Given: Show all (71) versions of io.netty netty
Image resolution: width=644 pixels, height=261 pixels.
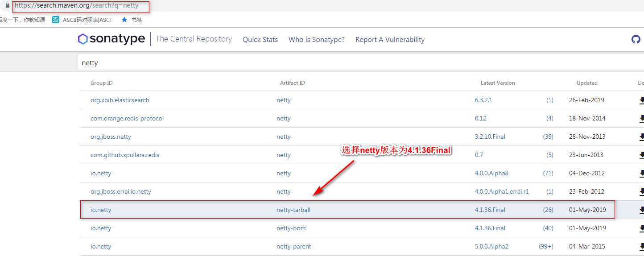Looking at the screenshot, I should [548, 173].
